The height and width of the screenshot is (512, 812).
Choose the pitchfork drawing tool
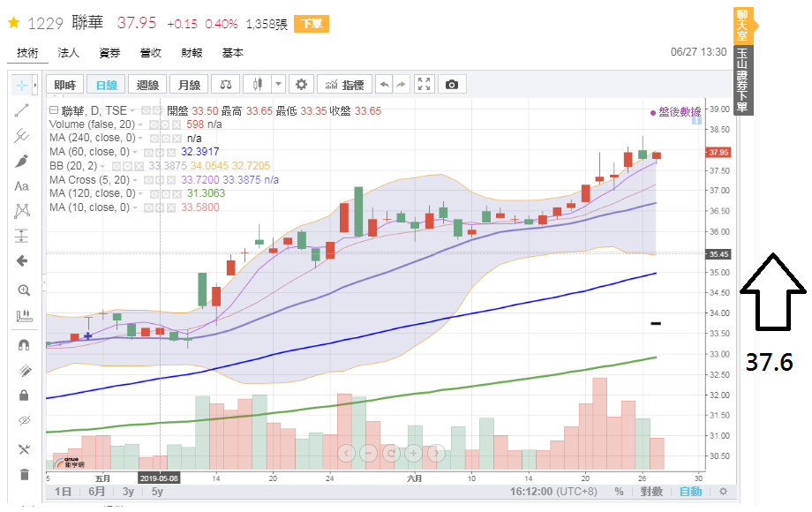pos(22,136)
